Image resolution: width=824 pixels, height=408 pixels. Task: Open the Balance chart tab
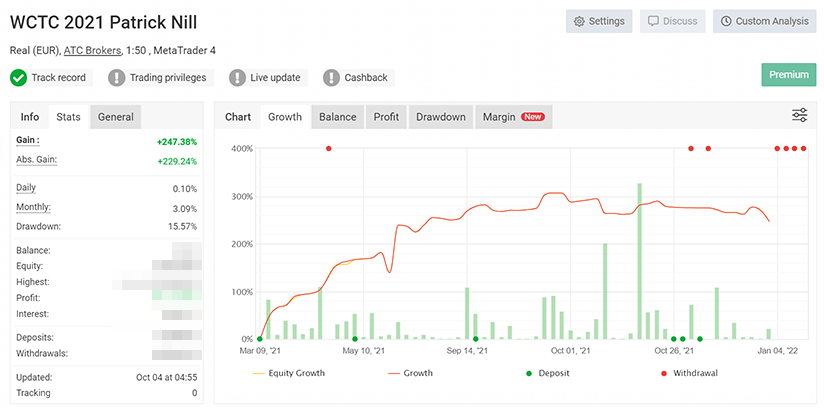point(337,117)
